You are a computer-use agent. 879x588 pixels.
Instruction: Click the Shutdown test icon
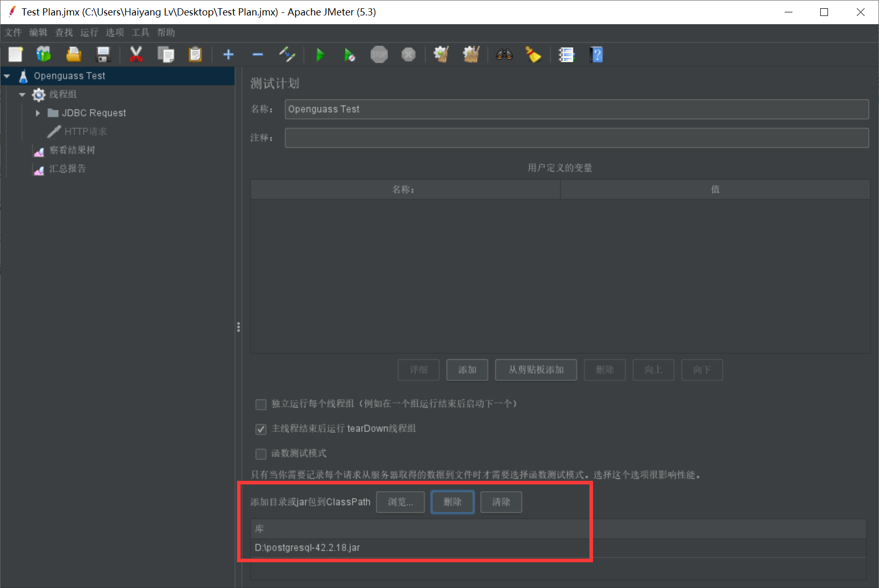(409, 54)
